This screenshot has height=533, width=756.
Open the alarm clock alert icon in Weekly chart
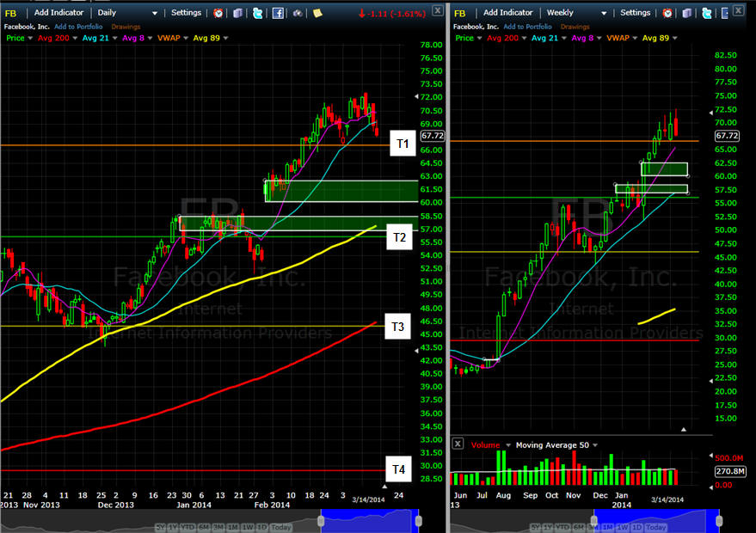tap(667, 13)
